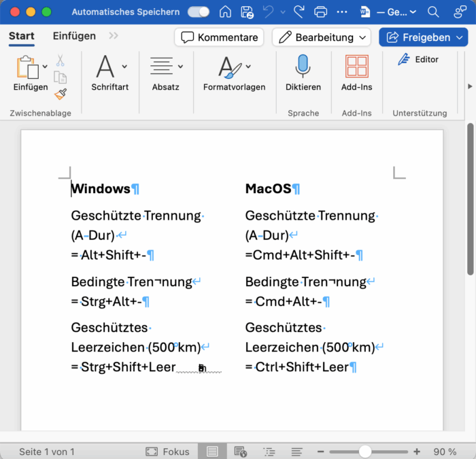Start Diktieren microphone

pyautogui.click(x=303, y=73)
